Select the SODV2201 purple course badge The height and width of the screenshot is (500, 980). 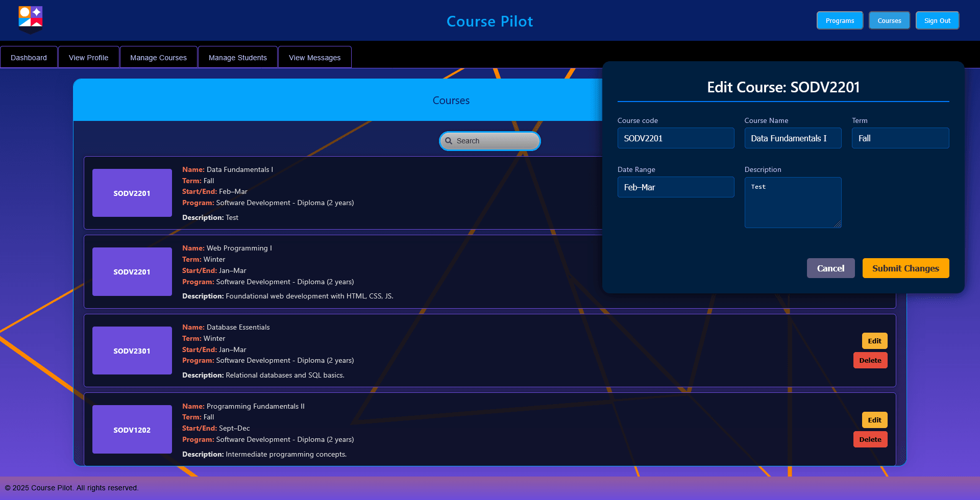(x=132, y=193)
